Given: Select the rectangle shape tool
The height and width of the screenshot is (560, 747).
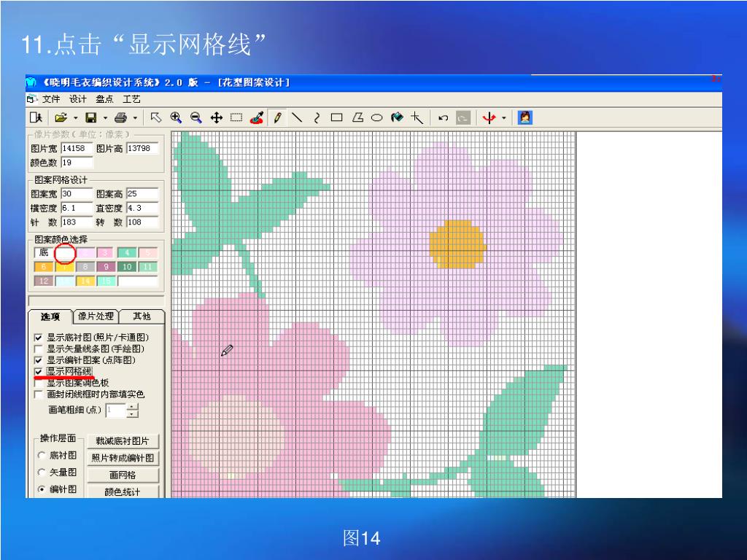Looking at the screenshot, I should [337, 117].
